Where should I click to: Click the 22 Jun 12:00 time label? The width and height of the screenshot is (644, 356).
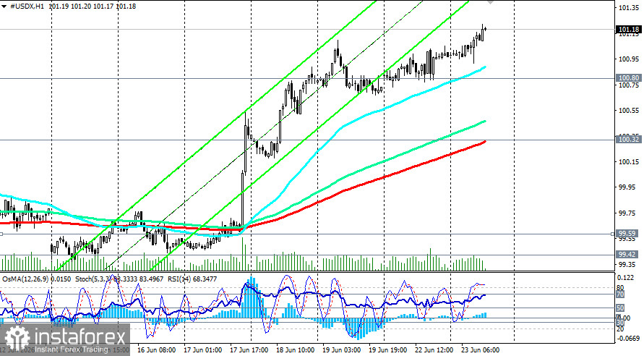[434, 350]
